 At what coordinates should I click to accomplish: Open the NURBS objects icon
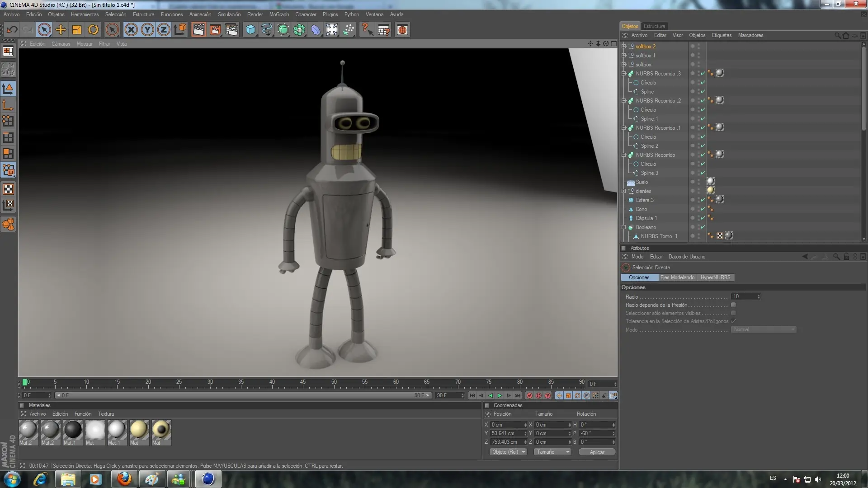(x=283, y=30)
